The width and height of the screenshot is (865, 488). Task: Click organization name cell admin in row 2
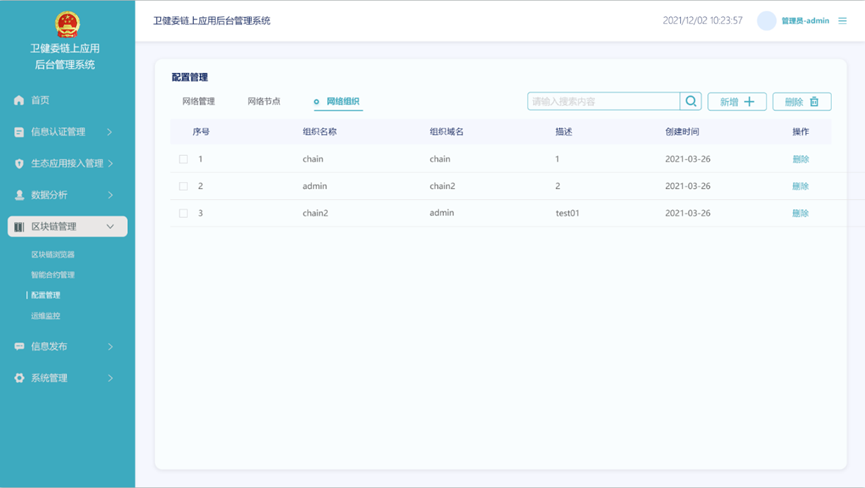pyautogui.click(x=314, y=186)
